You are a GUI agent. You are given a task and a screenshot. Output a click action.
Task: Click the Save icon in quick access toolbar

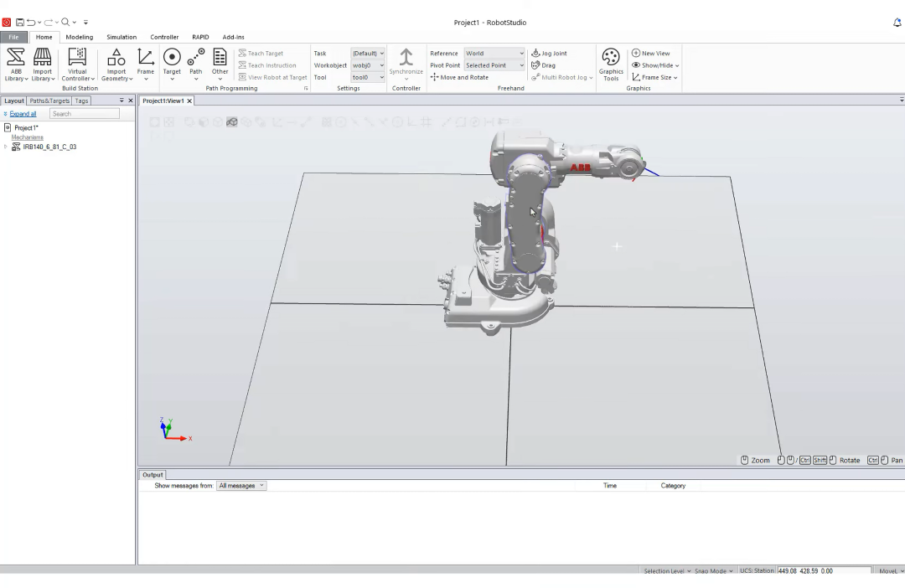click(19, 23)
